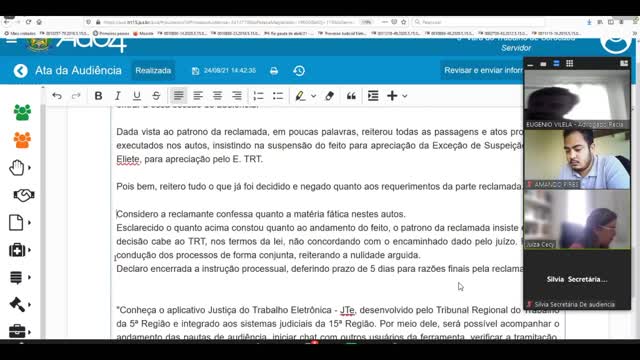Remove formatting with the eraser tool
Image resolution: width=640 pixels, height=360 pixels.
(329, 96)
